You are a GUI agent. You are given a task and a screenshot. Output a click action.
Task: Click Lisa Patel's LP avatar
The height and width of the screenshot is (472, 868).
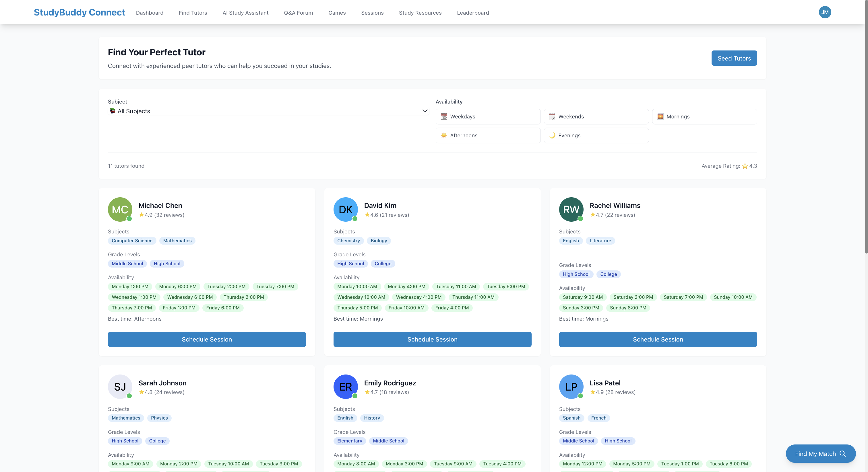tap(571, 387)
